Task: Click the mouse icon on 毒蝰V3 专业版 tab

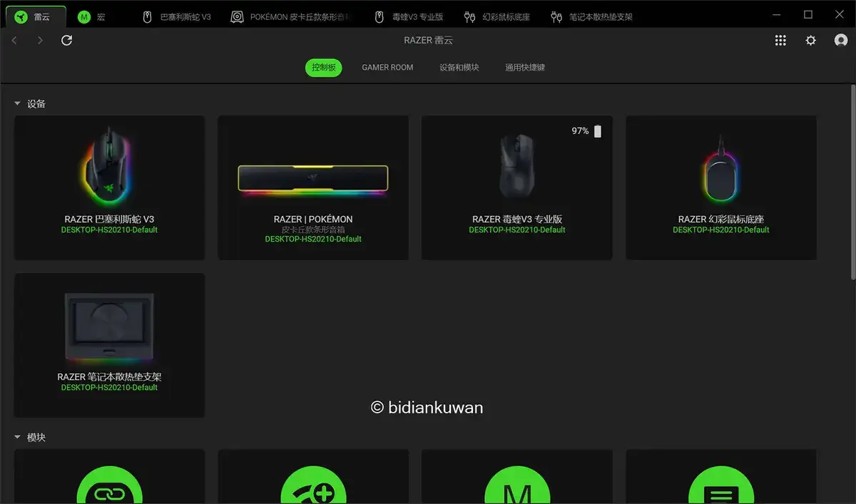Action: (379, 16)
